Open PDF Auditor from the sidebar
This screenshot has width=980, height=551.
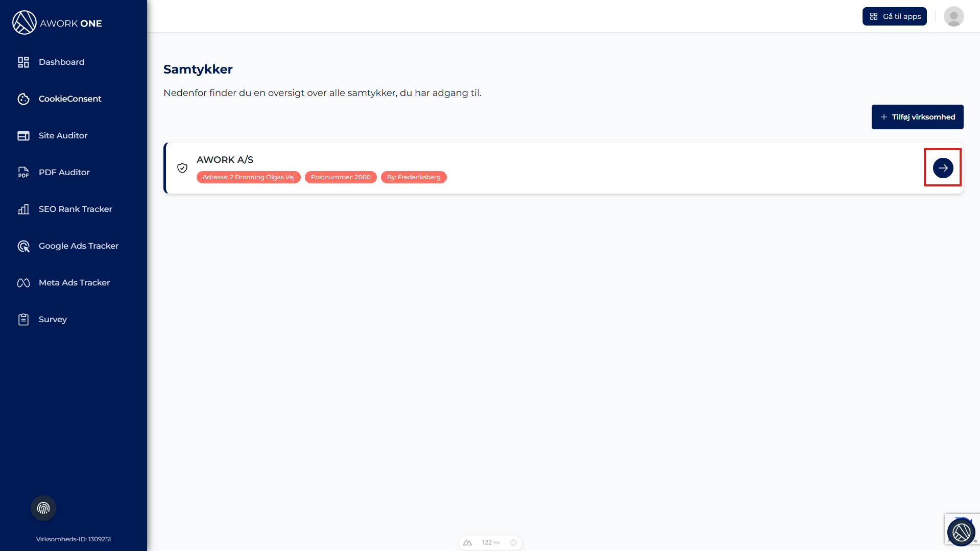pos(64,172)
